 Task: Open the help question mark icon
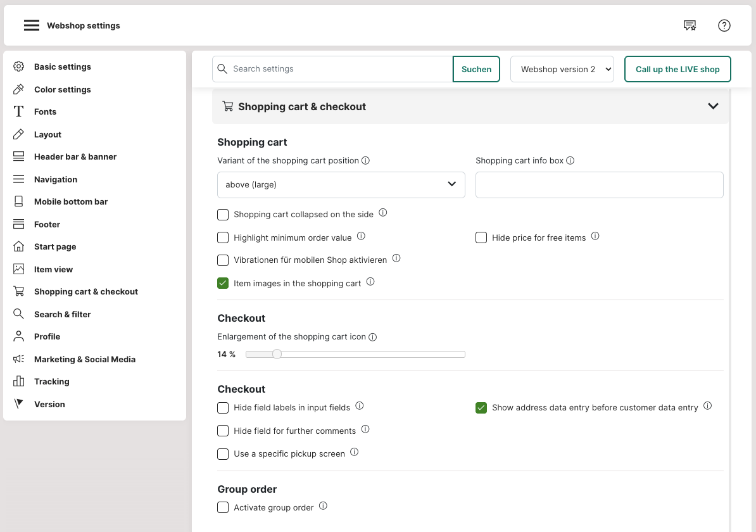pos(724,25)
